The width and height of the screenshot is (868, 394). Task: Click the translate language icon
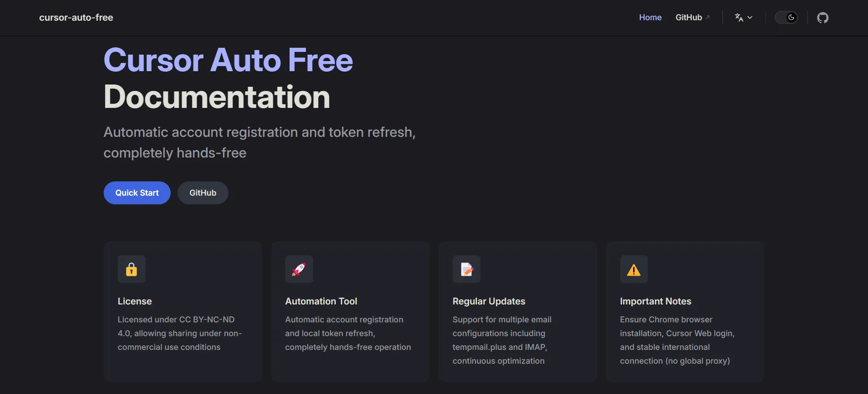[x=739, y=17]
